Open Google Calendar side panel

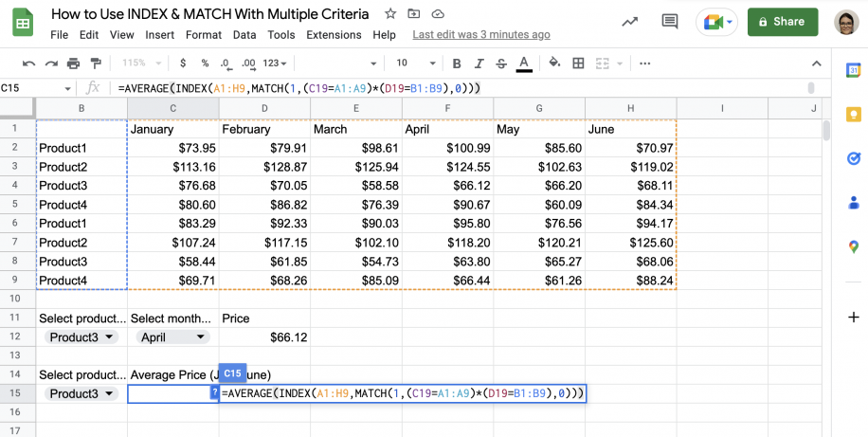pyautogui.click(x=853, y=70)
